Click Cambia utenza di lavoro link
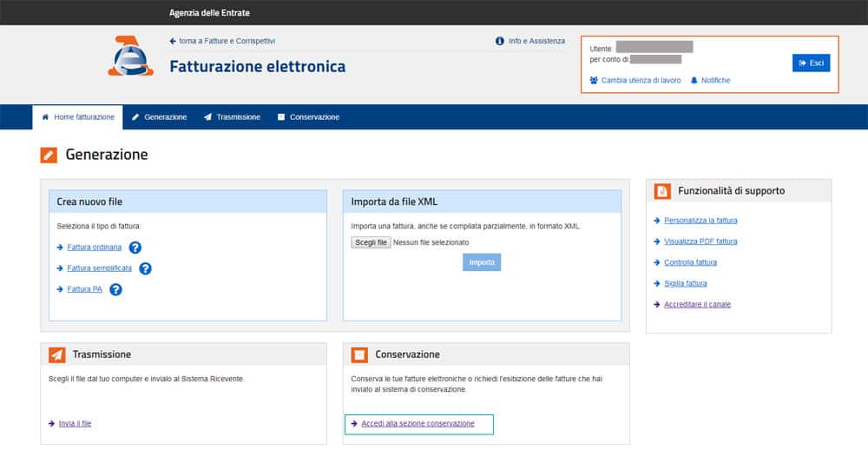The width and height of the screenshot is (868, 470). point(641,81)
